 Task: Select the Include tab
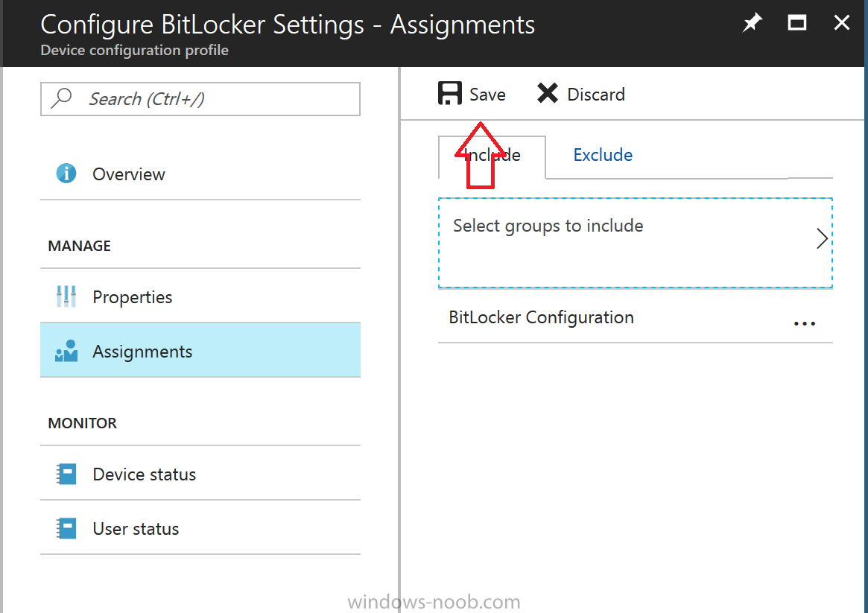tap(492, 156)
